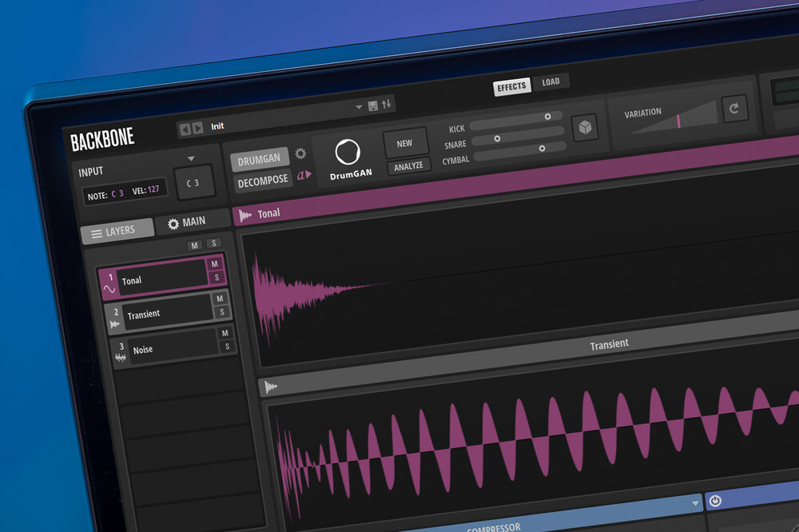Mute the Noise layer
This screenshot has height=532, width=799.
click(x=225, y=333)
